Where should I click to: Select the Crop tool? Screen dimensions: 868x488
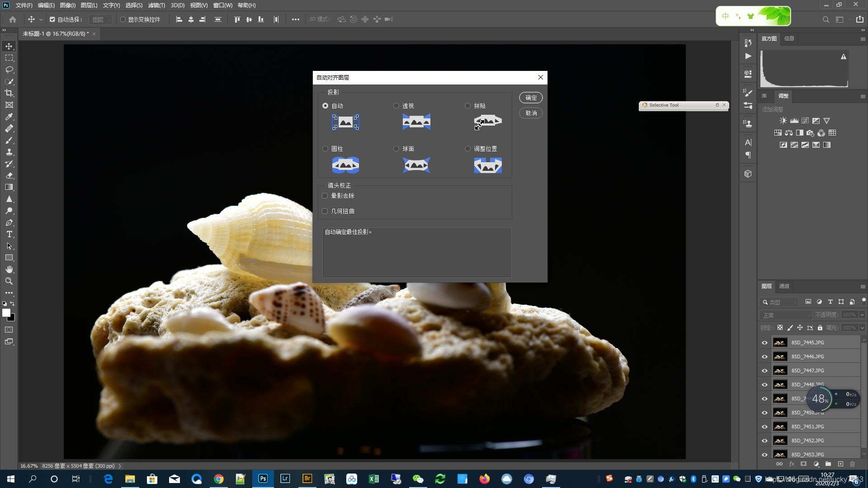tap(9, 93)
